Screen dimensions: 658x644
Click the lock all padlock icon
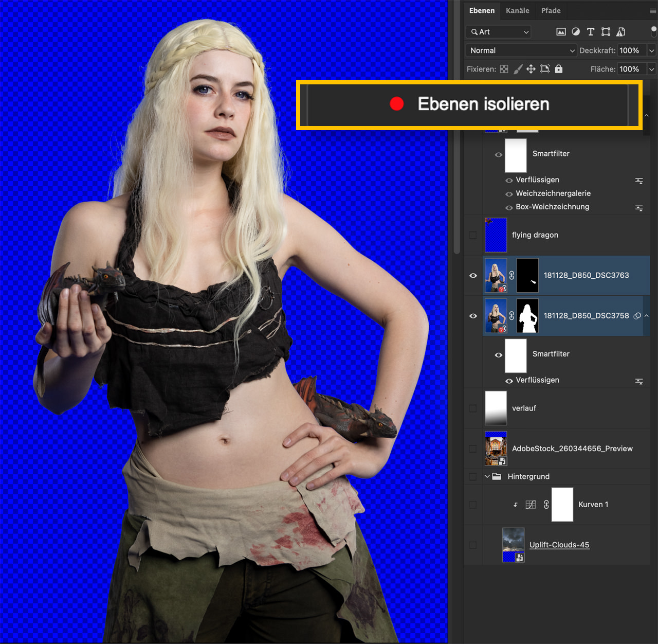559,69
